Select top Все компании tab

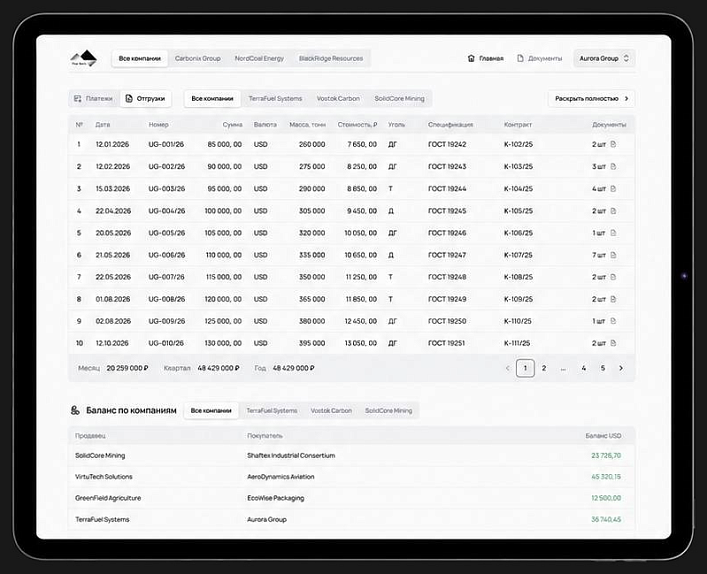(x=140, y=59)
